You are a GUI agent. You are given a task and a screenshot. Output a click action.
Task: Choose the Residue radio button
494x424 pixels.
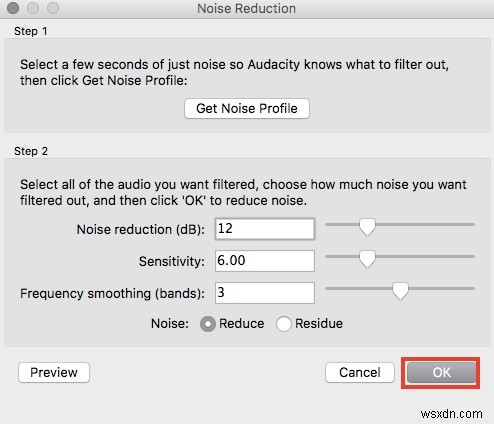(284, 324)
